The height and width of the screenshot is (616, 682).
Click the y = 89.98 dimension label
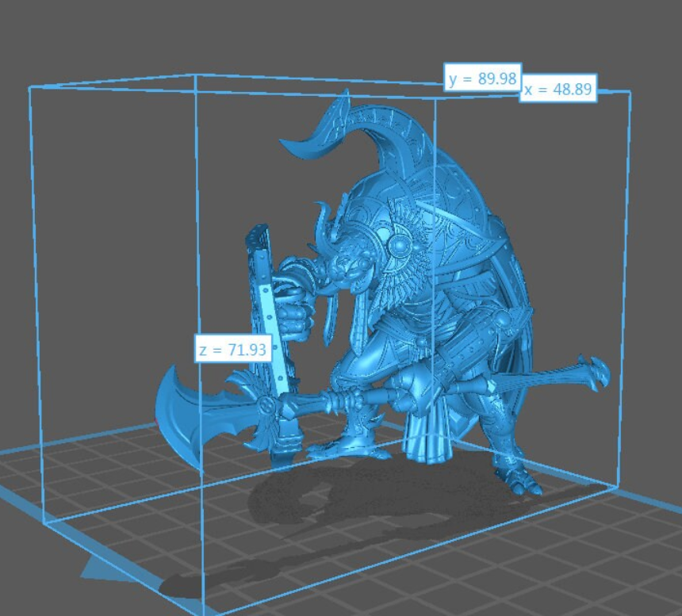[x=482, y=78]
